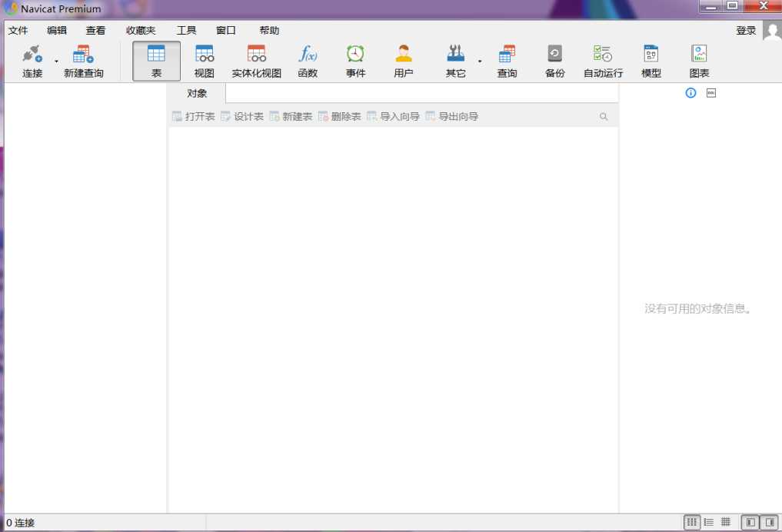Click the empty object list area
Screen dimensions: 782x532
point(394,319)
